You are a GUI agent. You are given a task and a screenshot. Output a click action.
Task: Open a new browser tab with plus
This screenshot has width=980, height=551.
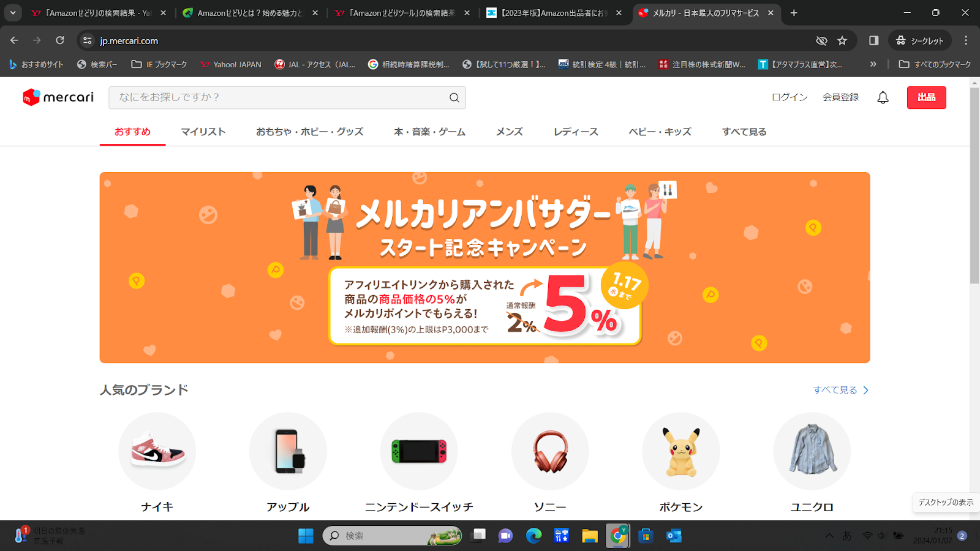[794, 13]
